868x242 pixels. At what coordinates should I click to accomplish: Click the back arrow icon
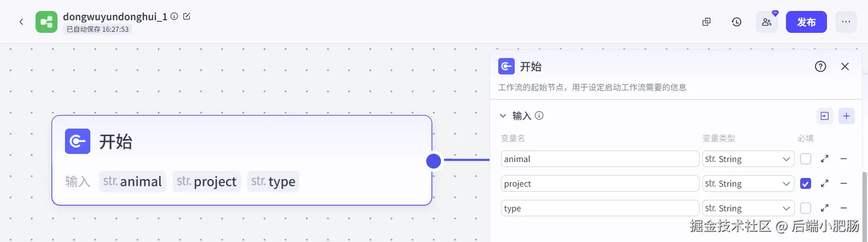click(x=21, y=22)
